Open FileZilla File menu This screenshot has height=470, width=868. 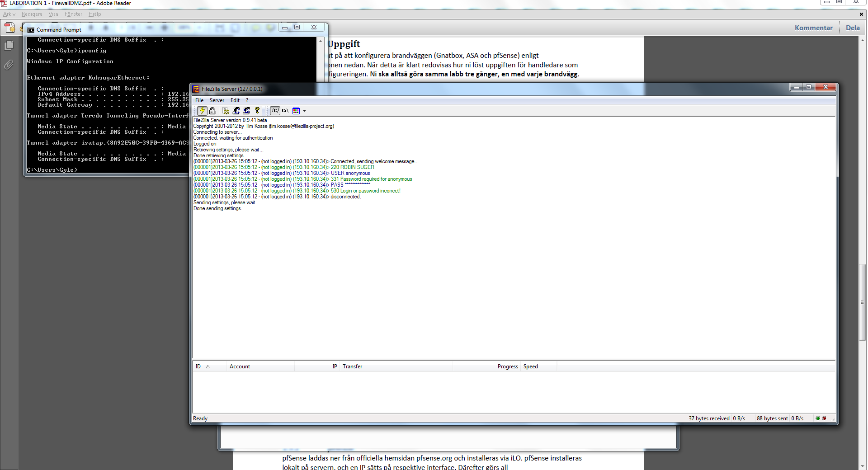tap(199, 100)
